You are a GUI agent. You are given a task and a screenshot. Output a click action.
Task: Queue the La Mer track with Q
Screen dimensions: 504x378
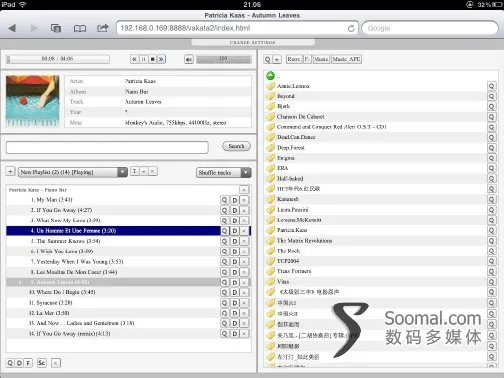pyautogui.click(x=225, y=313)
